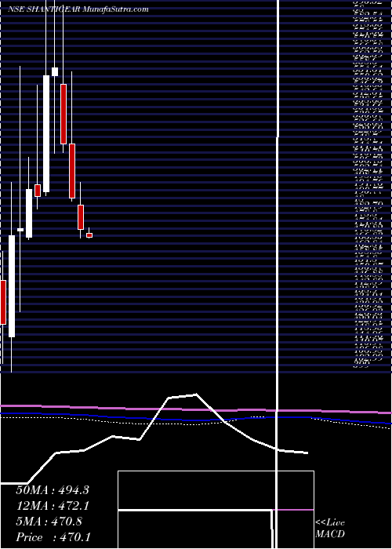Click the 5MA : 470.8 value
This screenshot has height=549, width=392.
(x=49, y=522)
